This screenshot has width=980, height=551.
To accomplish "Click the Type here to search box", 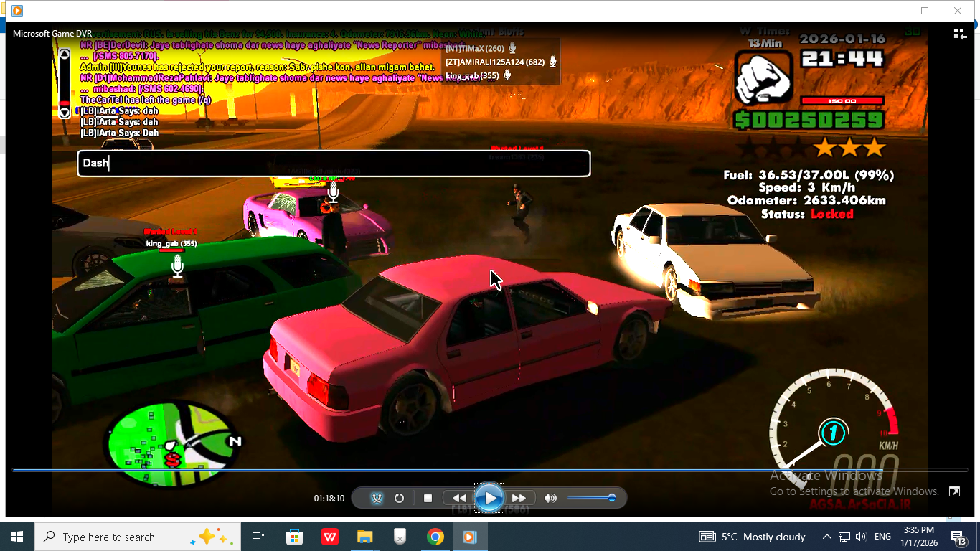I will (138, 537).
